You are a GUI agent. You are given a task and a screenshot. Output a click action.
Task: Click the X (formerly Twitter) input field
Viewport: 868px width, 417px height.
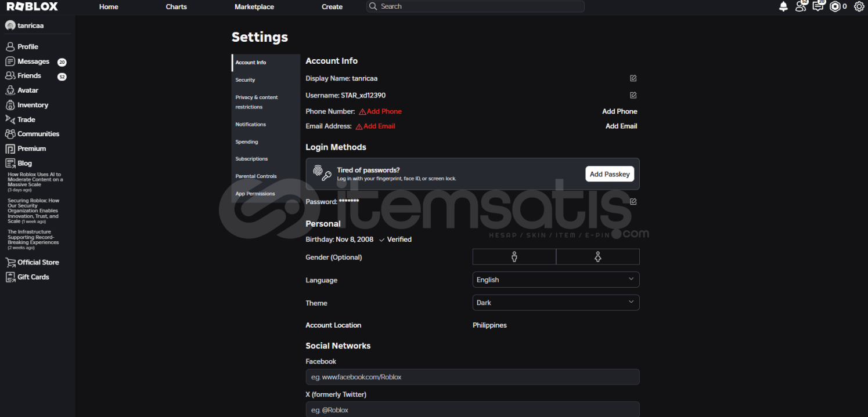(473, 409)
